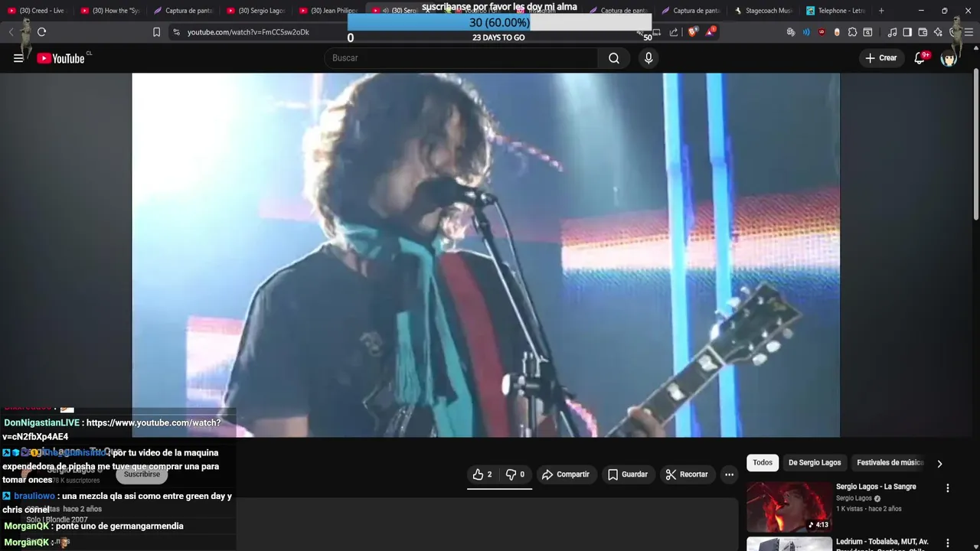Screen dimensions: 980x551
Task: Open more actions three-dot menu under the video
Action: point(729,474)
